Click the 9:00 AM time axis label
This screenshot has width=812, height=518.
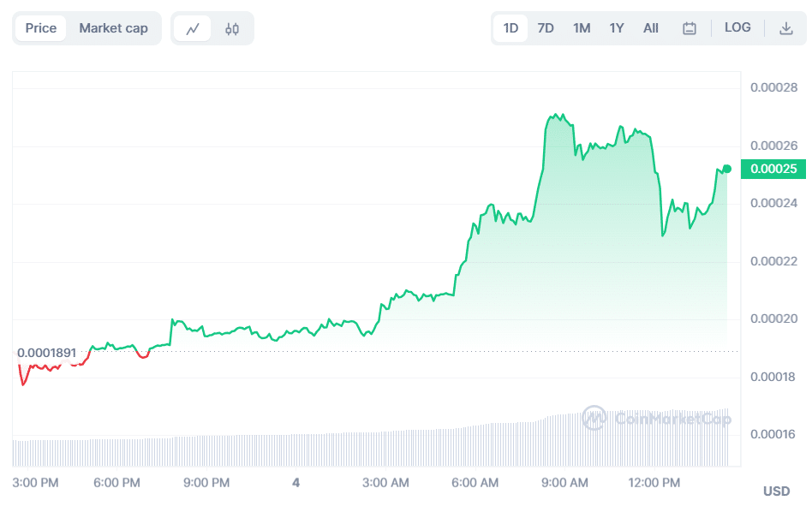[x=567, y=483]
